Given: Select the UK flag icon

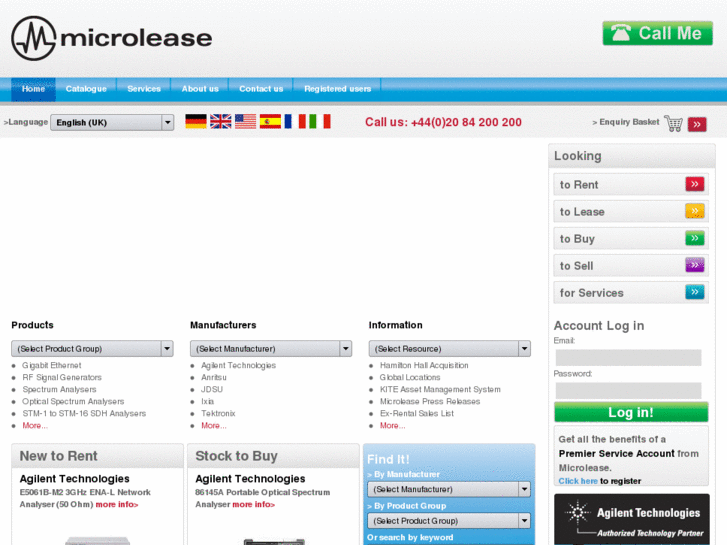Looking at the screenshot, I should 221,122.
